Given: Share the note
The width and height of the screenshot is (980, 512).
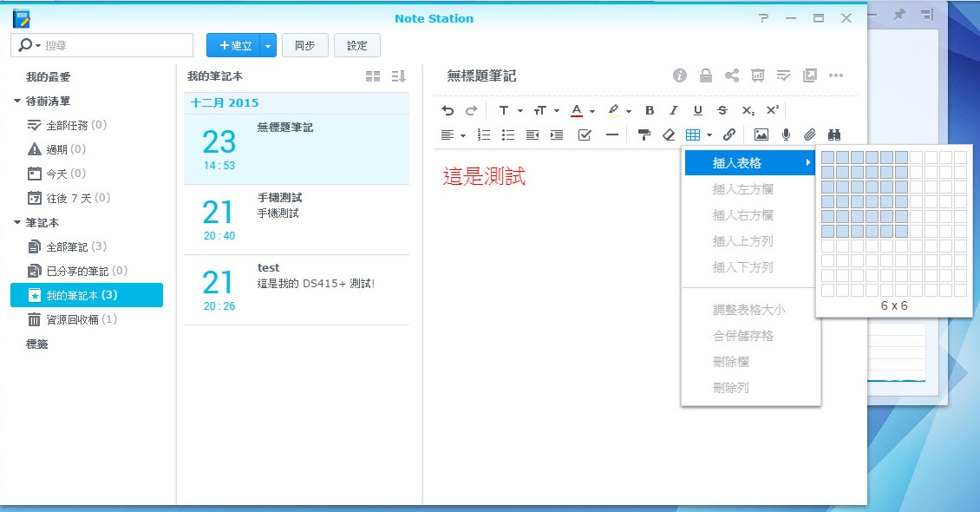Looking at the screenshot, I should [731, 75].
